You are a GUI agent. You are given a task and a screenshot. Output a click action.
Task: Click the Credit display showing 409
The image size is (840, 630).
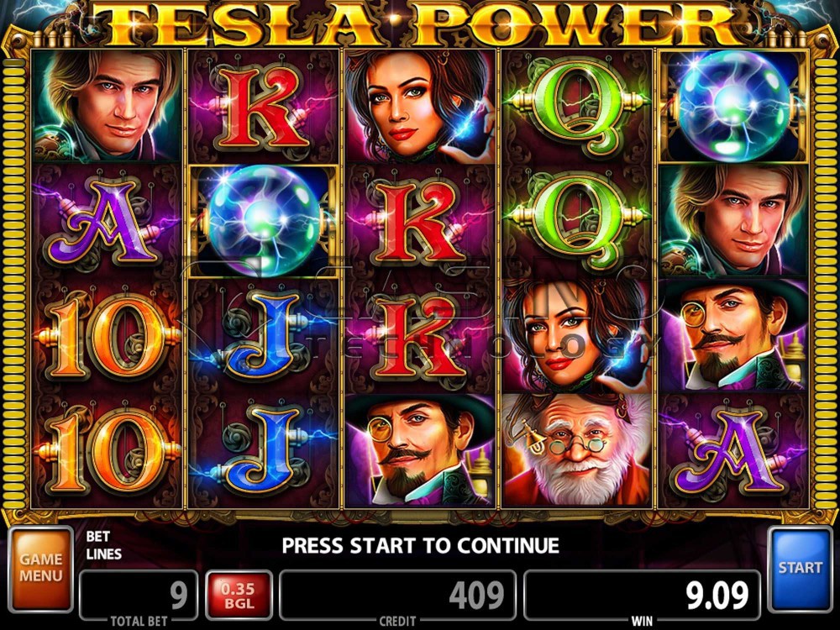(x=397, y=596)
